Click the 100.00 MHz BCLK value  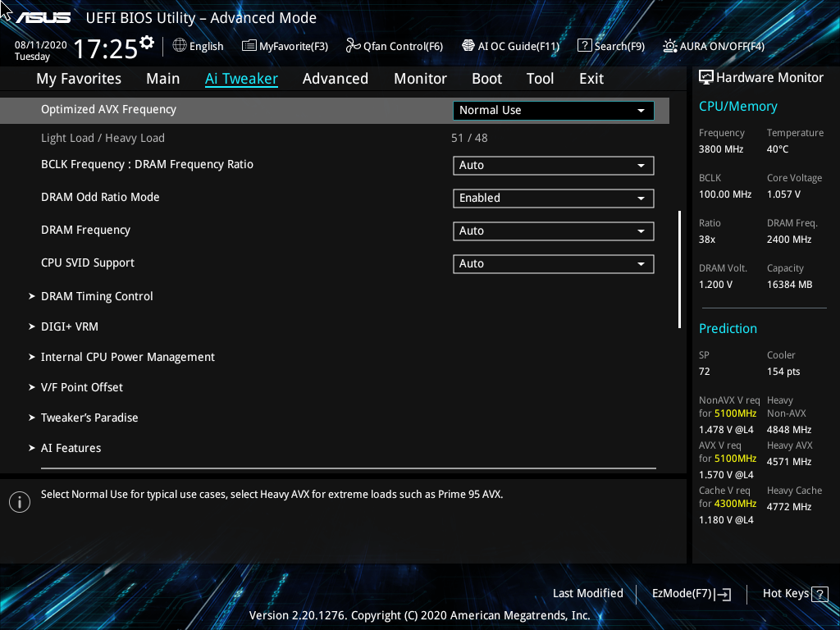[x=725, y=194]
